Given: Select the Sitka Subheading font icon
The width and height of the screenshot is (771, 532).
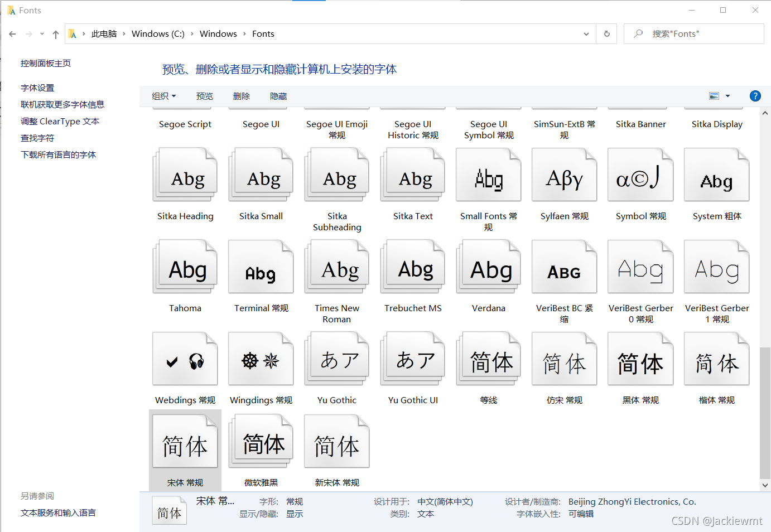Looking at the screenshot, I should coord(337,175).
